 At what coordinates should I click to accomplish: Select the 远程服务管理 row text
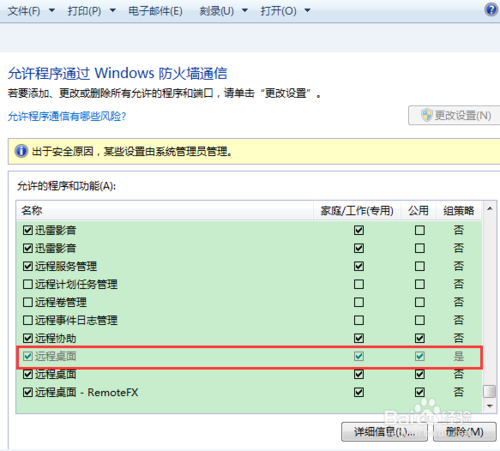[66, 266]
